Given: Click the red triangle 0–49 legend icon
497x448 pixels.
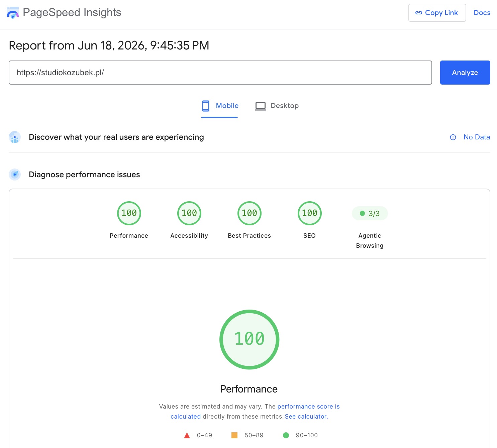Looking at the screenshot, I should [x=187, y=435].
